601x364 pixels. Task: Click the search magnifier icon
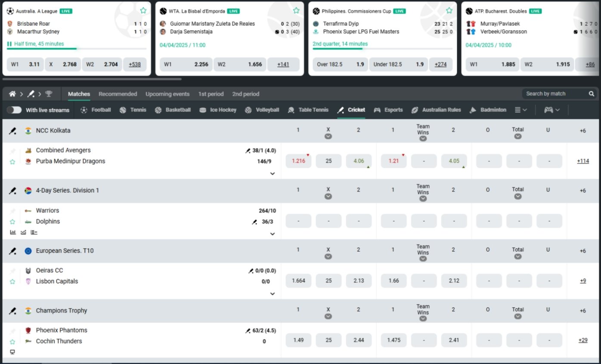(x=592, y=94)
